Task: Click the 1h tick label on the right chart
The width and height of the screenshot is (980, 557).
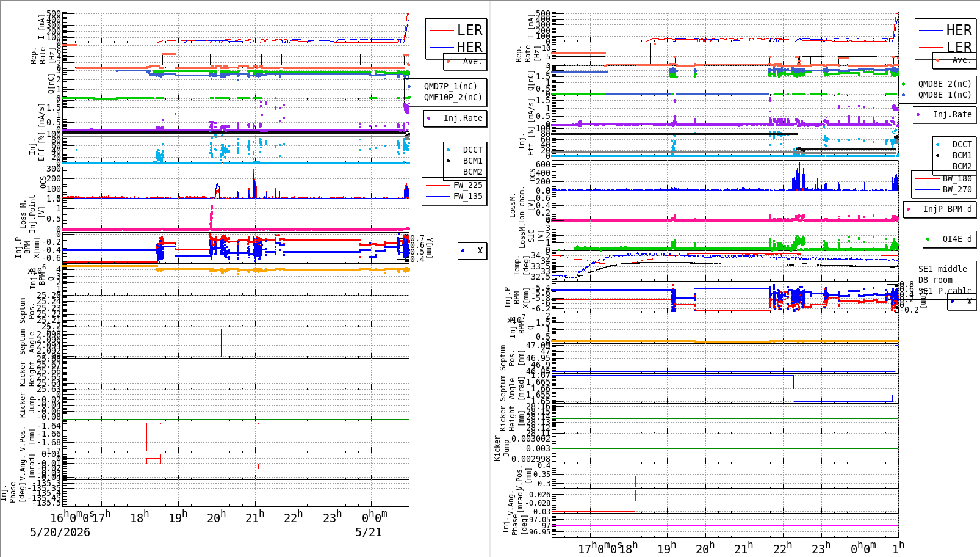Action: [x=898, y=547]
